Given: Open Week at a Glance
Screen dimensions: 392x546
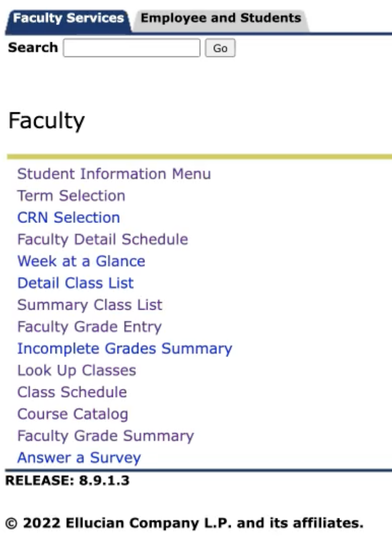Looking at the screenshot, I should (x=81, y=261).
